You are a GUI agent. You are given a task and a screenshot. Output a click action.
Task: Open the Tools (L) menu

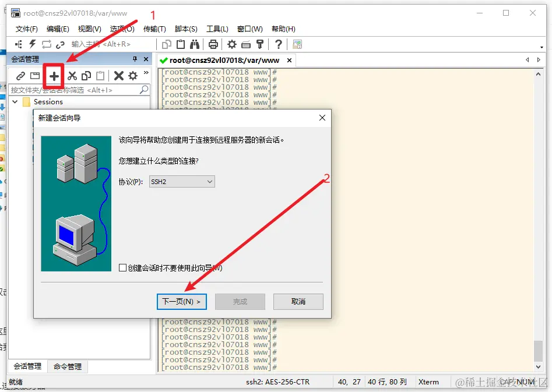tap(217, 29)
